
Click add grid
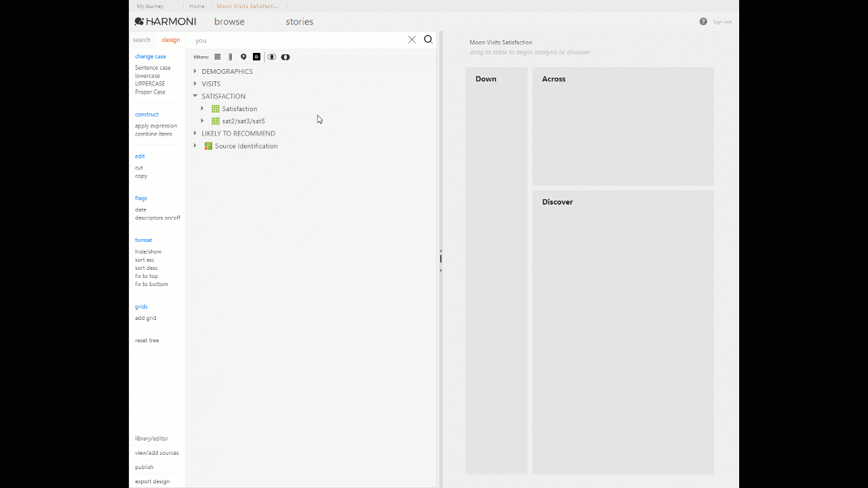coord(146,319)
